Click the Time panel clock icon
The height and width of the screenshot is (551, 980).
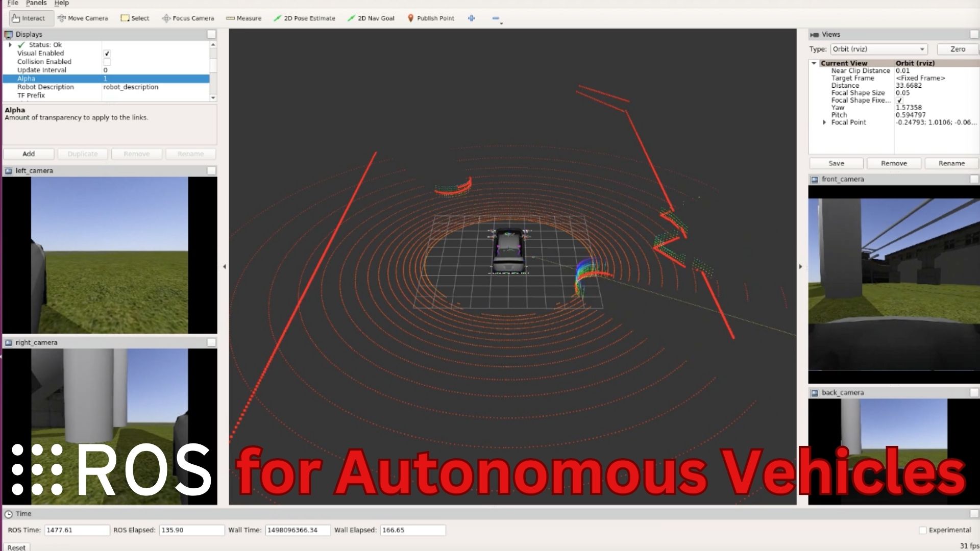[x=9, y=514]
